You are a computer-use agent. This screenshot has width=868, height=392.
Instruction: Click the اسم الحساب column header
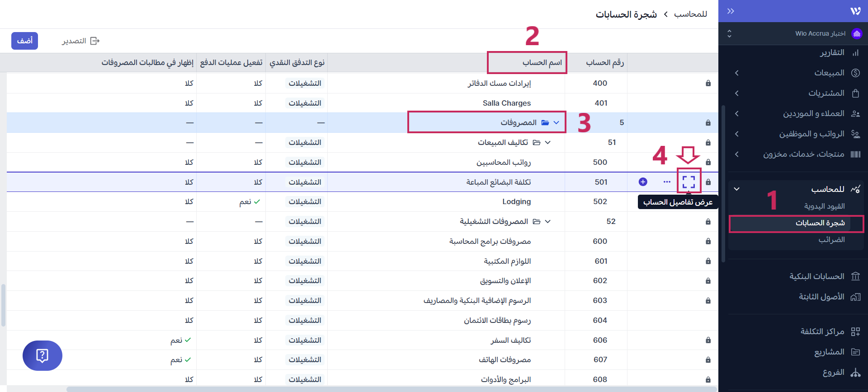pos(542,63)
